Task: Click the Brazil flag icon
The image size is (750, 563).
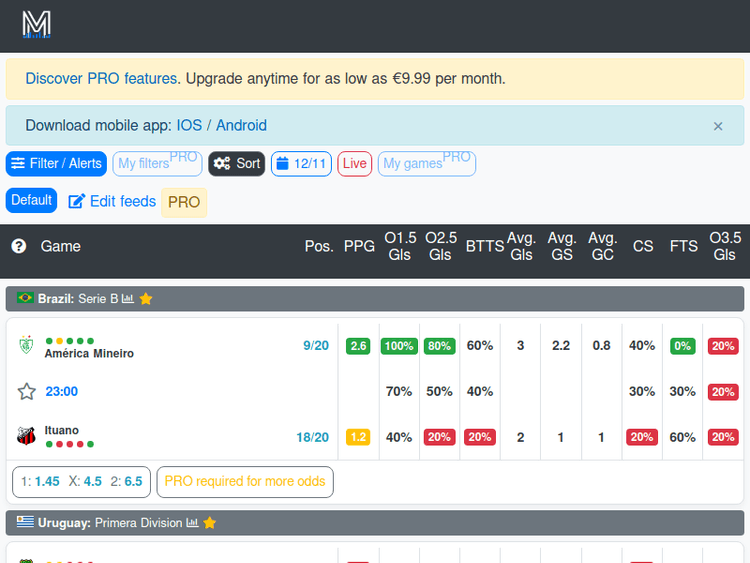Action: (x=25, y=298)
